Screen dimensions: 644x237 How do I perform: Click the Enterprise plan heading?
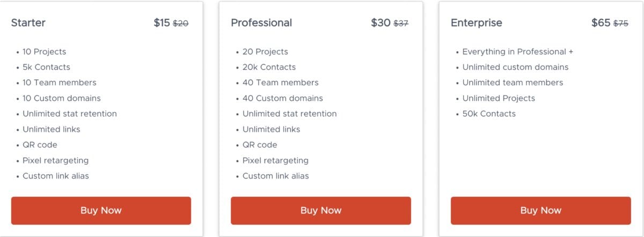(477, 23)
